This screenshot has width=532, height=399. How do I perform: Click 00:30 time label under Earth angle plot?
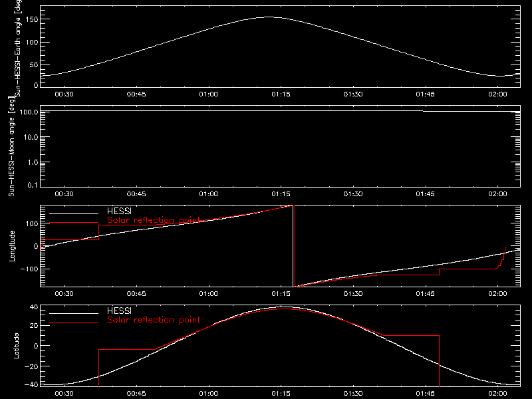(64, 94)
